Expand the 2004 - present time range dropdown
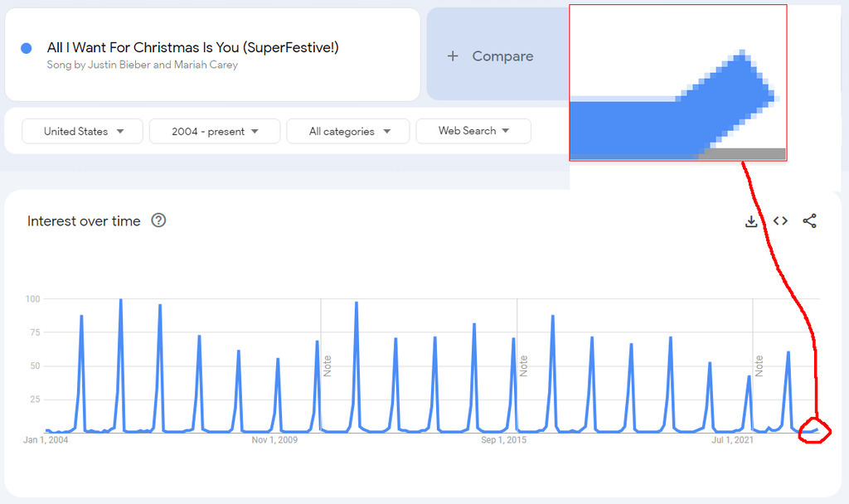The height and width of the screenshot is (504, 849). coord(215,131)
